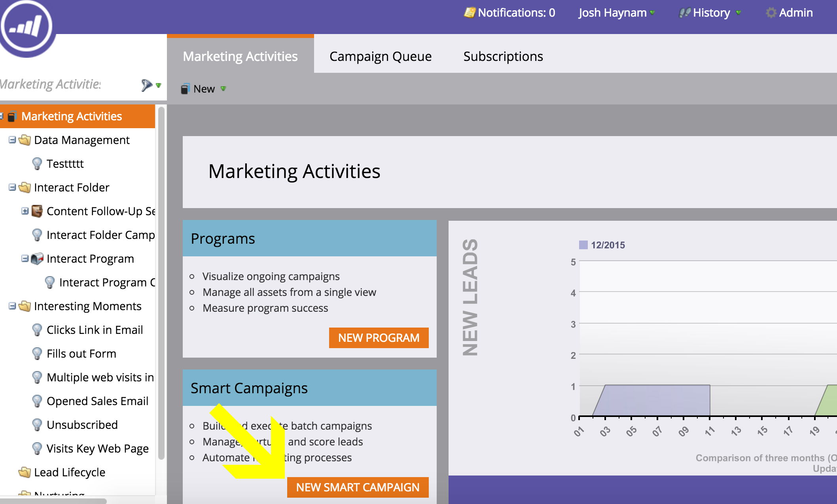This screenshot has height=504, width=837.
Task: Click the Lead Lifecycle folder icon
Action: pyautogui.click(x=25, y=472)
